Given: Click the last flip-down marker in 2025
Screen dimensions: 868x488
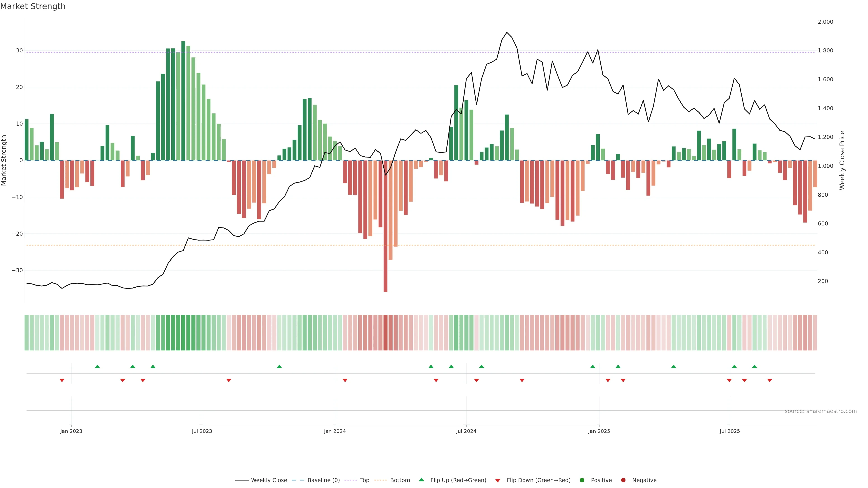Looking at the screenshot, I should [x=770, y=380].
